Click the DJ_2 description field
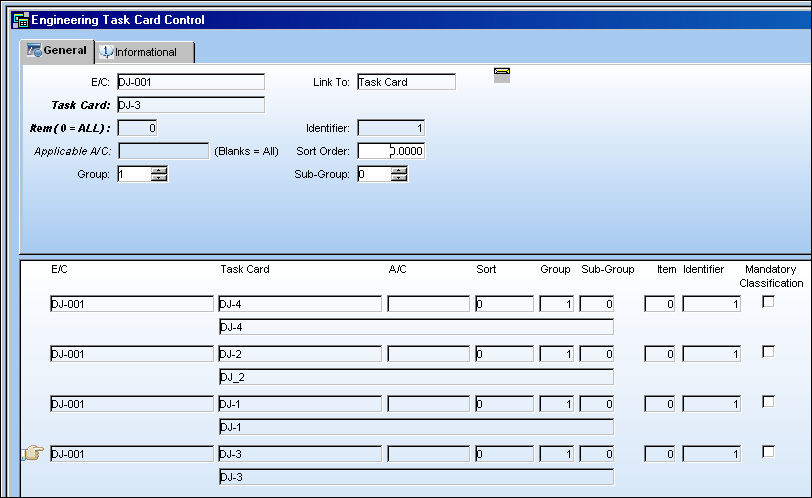 (416, 377)
